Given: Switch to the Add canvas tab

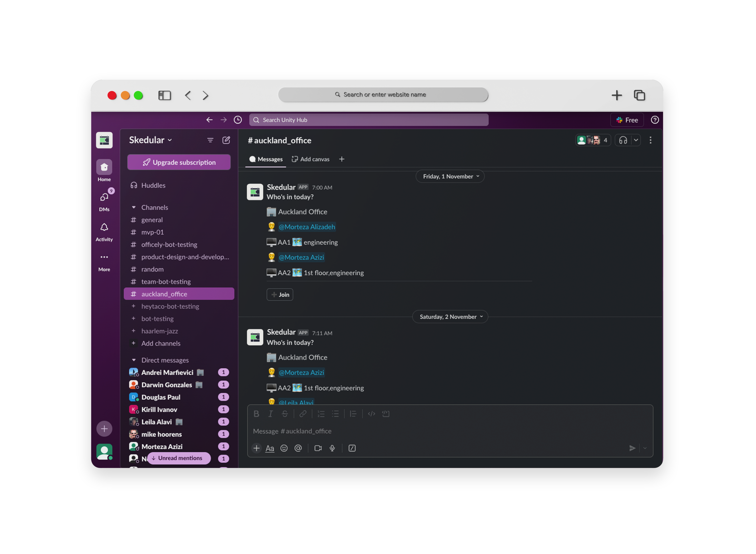Looking at the screenshot, I should coord(310,159).
